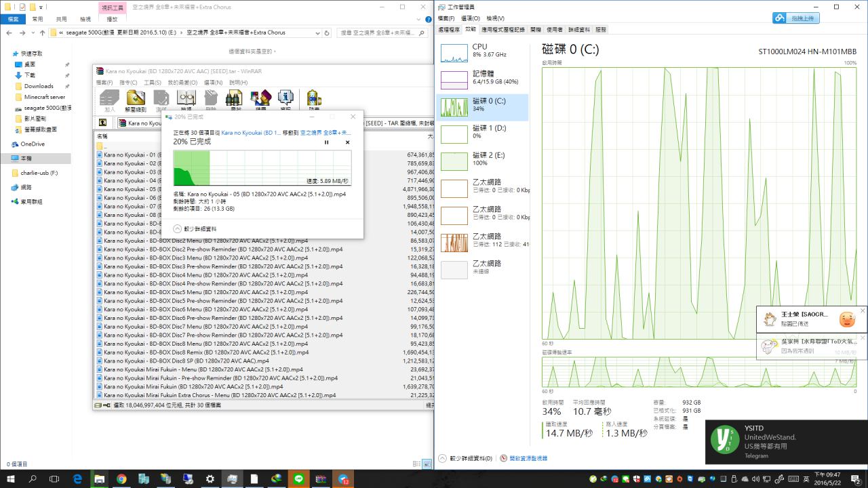Click the 拖拽上傳 cloud upload button
The image size is (868, 488).
pos(796,18)
